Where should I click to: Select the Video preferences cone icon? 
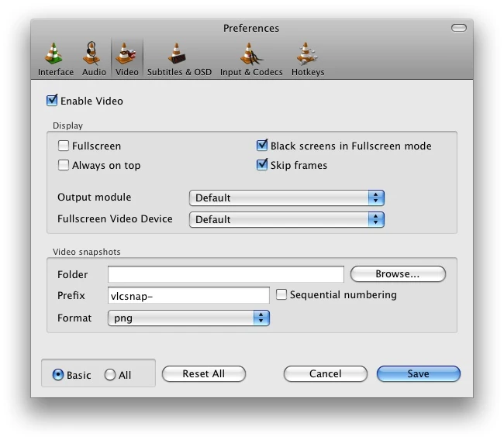[126, 53]
